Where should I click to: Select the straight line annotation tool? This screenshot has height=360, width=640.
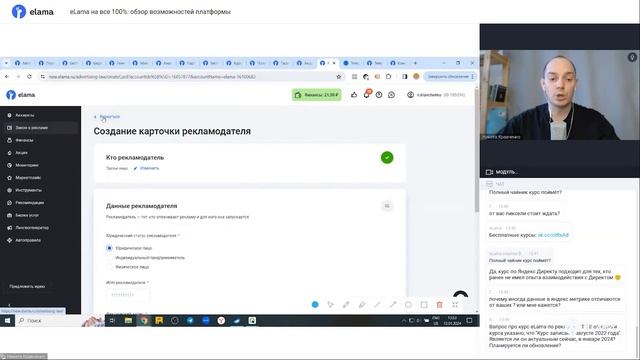(x=377, y=304)
